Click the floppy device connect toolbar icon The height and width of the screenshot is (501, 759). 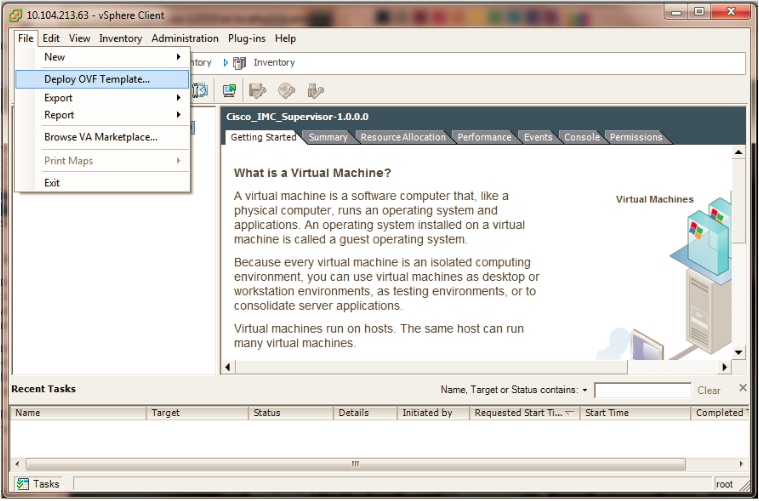pos(258,91)
